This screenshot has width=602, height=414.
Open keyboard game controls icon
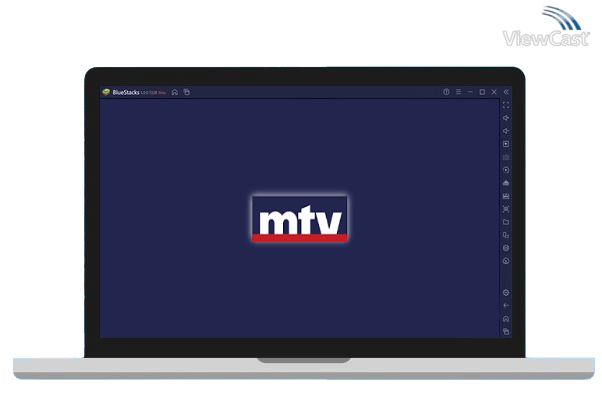click(x=506, y=157)
